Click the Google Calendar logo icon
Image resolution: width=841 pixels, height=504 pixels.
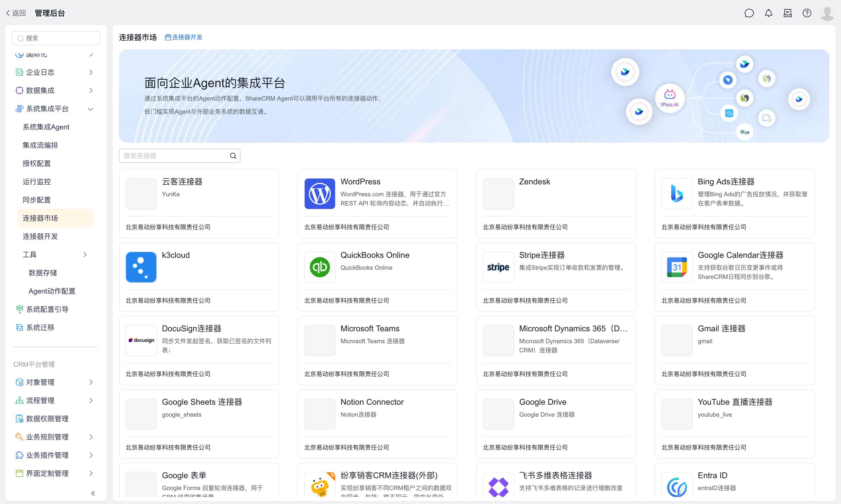pyautogui.click(x=677, y=267)
